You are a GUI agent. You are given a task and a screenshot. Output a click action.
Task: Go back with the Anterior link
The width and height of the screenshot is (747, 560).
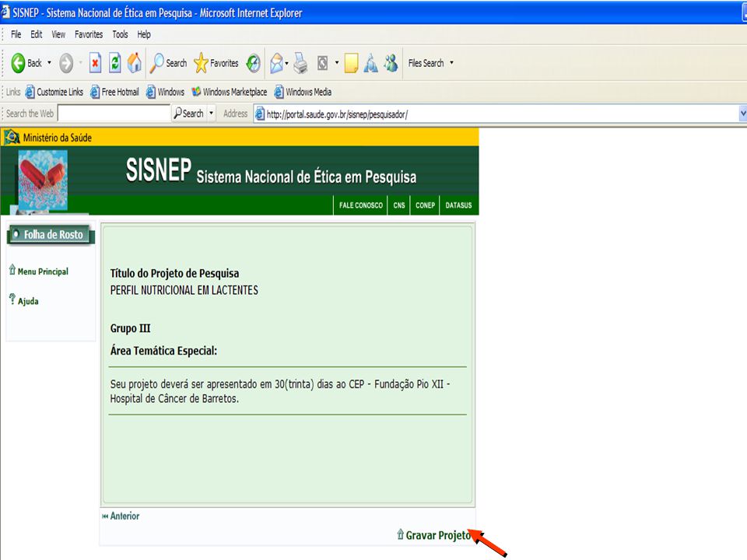(x=124, y=516)
